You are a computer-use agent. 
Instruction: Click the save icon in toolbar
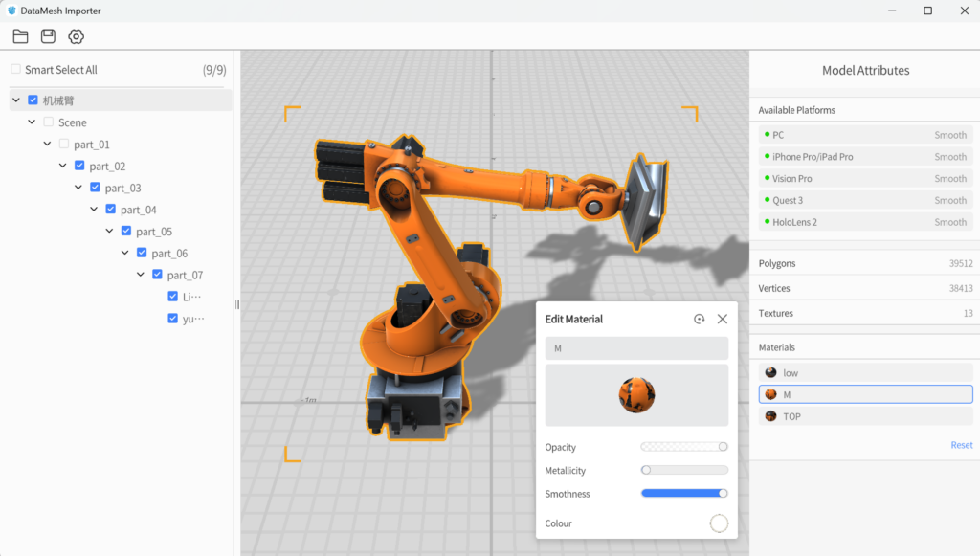coord(48,36)
